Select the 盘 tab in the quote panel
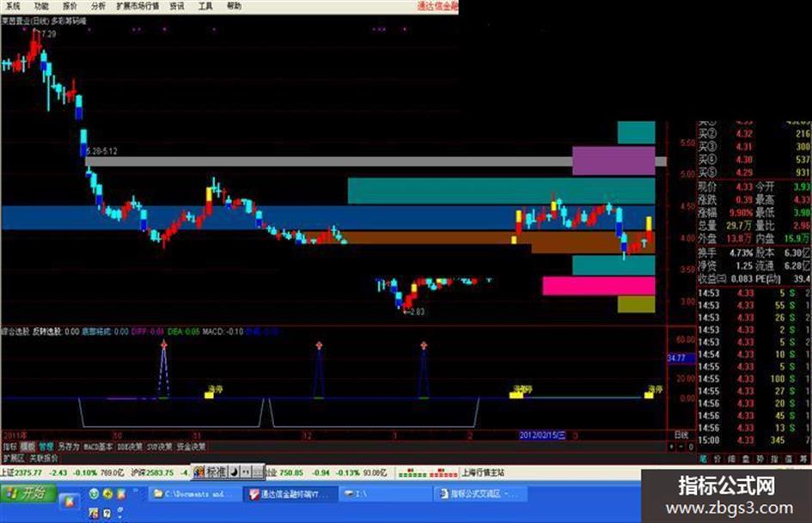 [746, 459]
